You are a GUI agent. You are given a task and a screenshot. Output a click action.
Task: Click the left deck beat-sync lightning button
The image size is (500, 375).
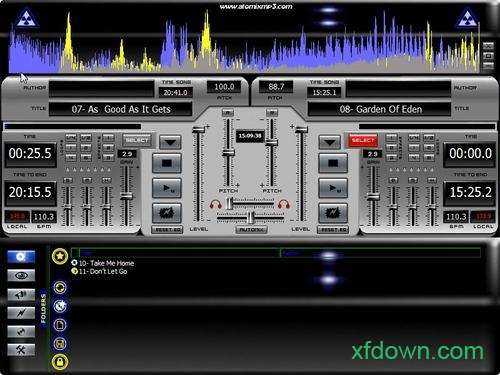(167, 213)
